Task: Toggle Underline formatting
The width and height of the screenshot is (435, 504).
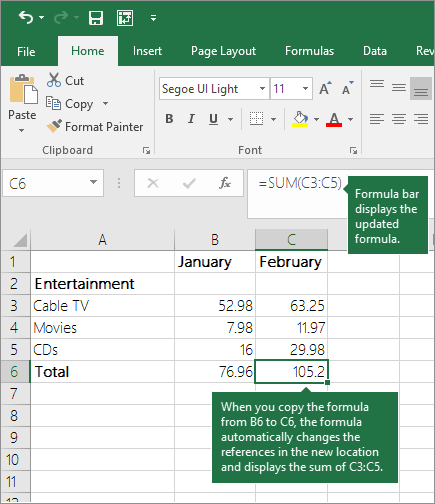Action: point(213,119)
